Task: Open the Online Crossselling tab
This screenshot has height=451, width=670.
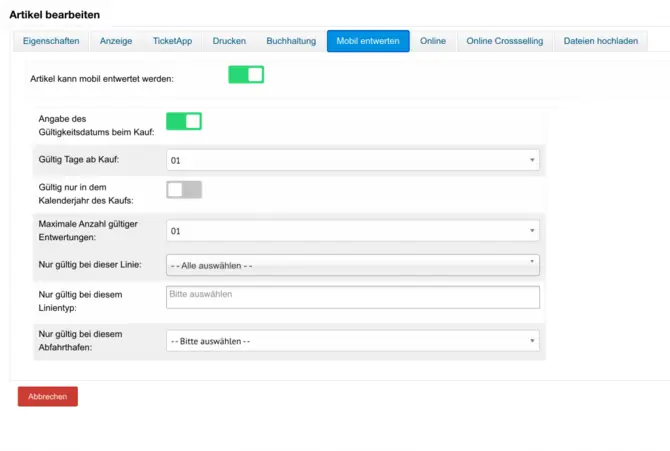Action: [x=503, y=41]
